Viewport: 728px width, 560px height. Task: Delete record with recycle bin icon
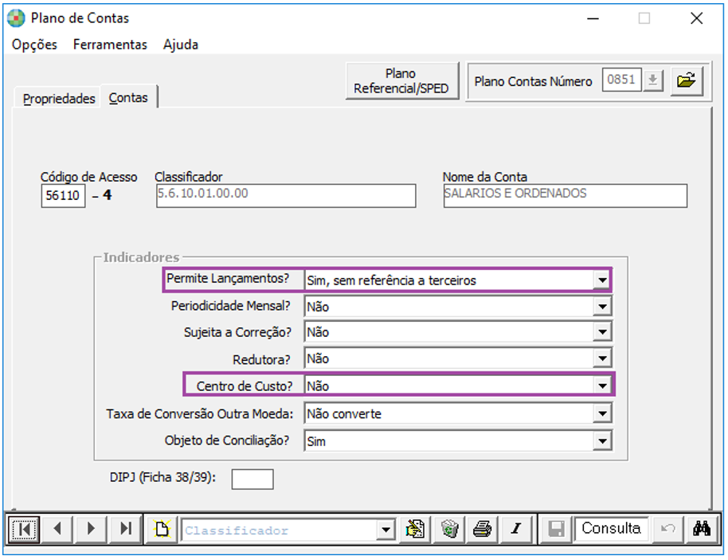click(x=449, y=529)
